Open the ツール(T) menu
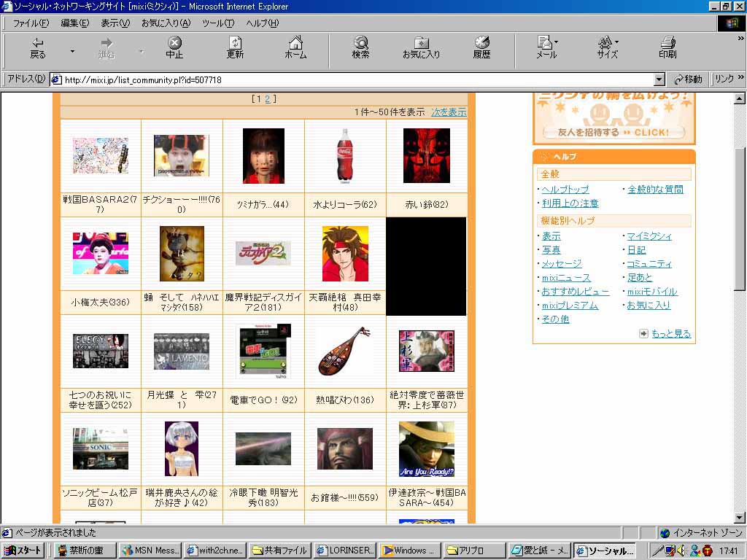 (217, 23)
